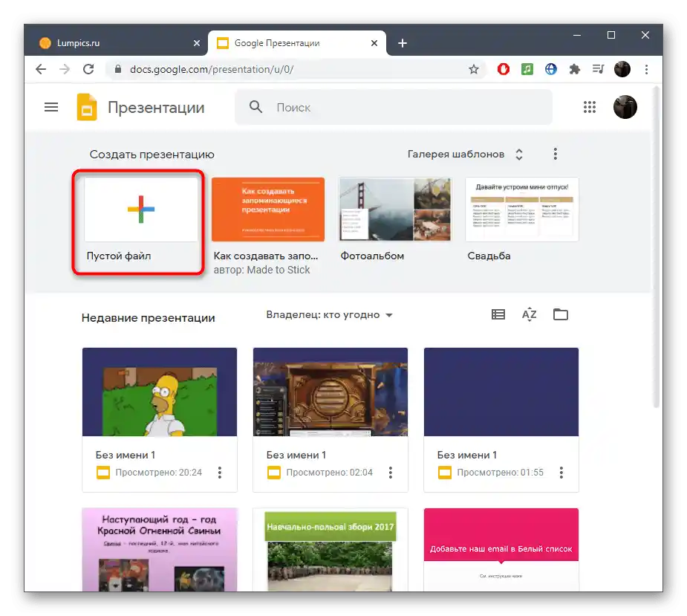This screenshot has height=616, width=687.
Task: Open a new browser tab
Action: point(403,43)
